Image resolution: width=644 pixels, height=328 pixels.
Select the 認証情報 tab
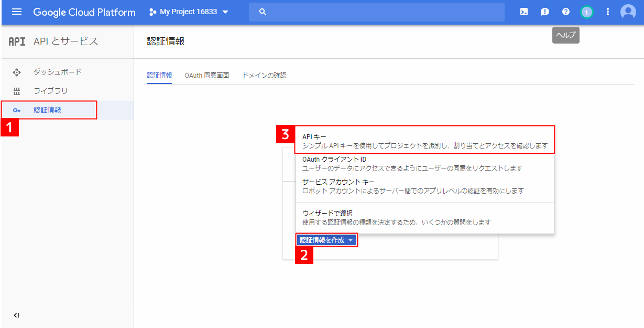click(159, 75)
